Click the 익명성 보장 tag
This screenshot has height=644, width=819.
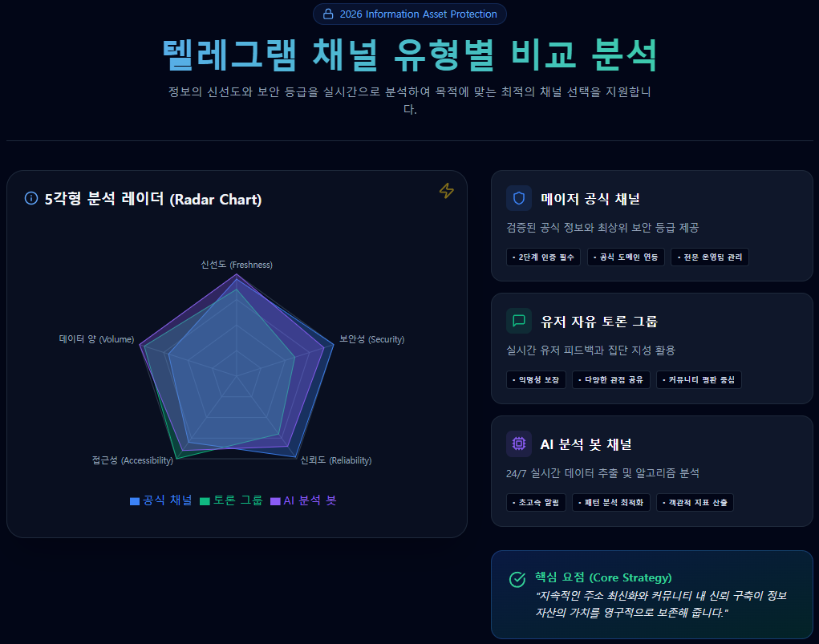point(535,379)
